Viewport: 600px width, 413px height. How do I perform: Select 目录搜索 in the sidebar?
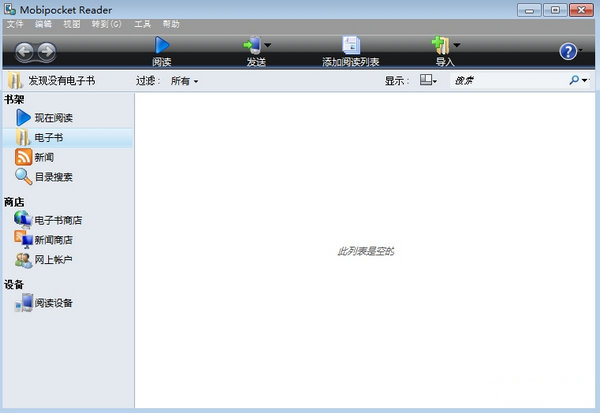click(68, 177)
